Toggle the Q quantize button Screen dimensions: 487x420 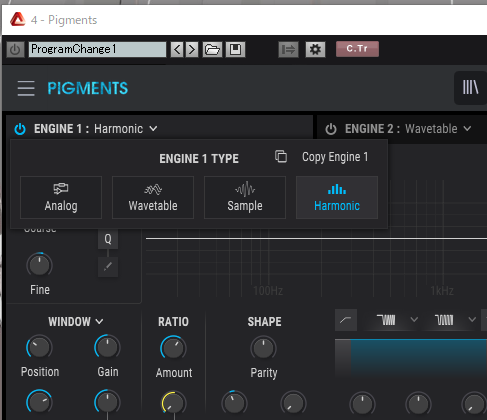click(108, 239)
